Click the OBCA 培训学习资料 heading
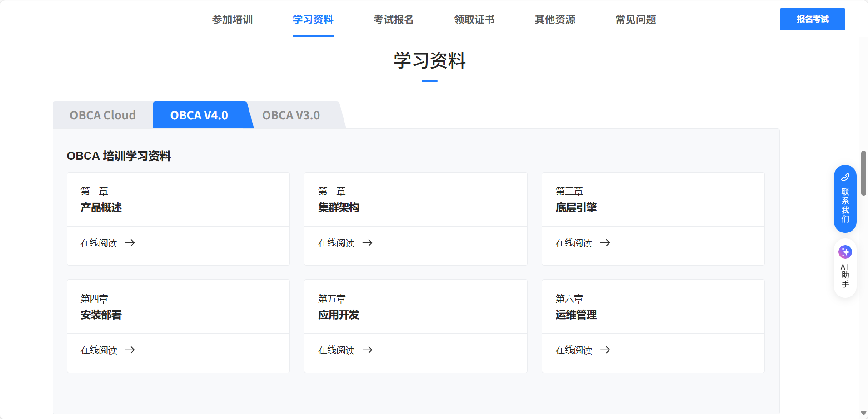This screenshot has height=419, width=868. (119, 156)
